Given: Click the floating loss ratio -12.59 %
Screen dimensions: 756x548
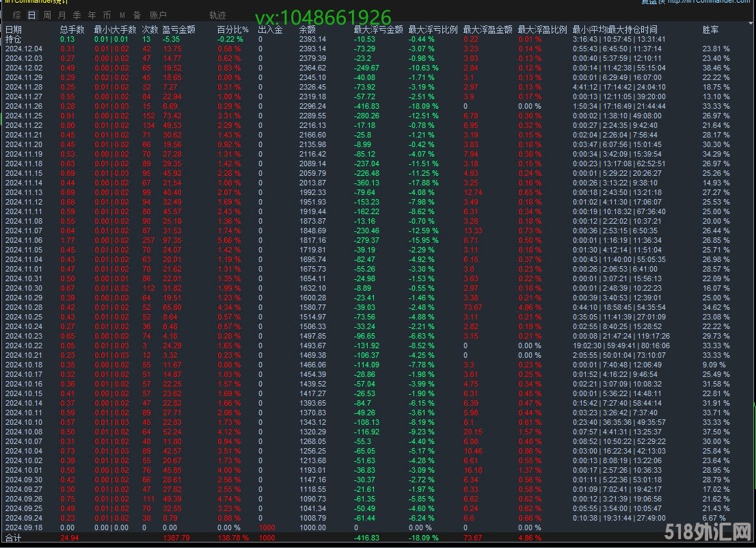Looking at the screenshot, I should (x=424, y=231).
